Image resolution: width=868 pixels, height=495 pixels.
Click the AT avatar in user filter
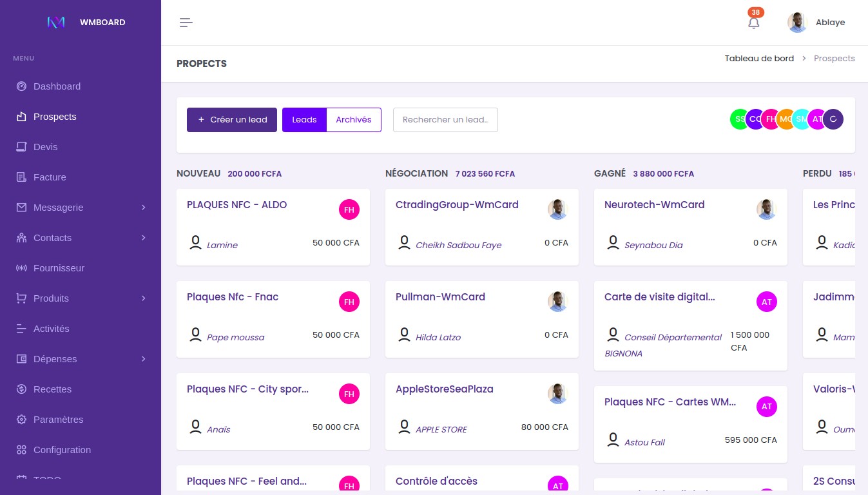tap(816, 119)
